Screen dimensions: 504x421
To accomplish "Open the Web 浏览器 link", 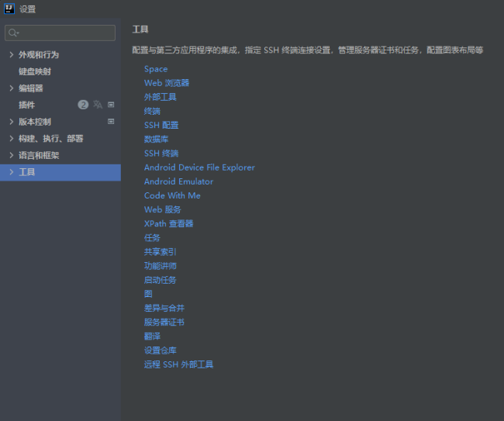I will pos(167,83).
